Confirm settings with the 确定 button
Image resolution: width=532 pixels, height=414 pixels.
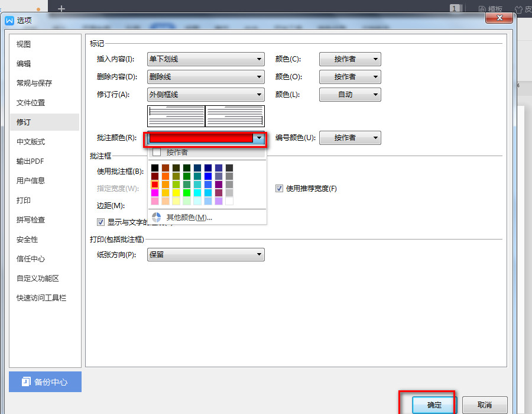[x=434, y=405]
